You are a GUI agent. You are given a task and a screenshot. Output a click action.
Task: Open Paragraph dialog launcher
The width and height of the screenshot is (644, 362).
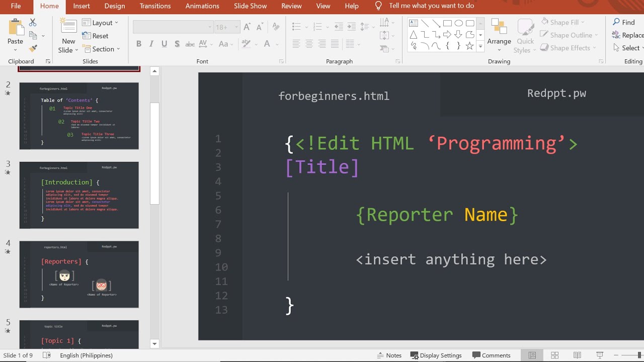pos(398,61)
